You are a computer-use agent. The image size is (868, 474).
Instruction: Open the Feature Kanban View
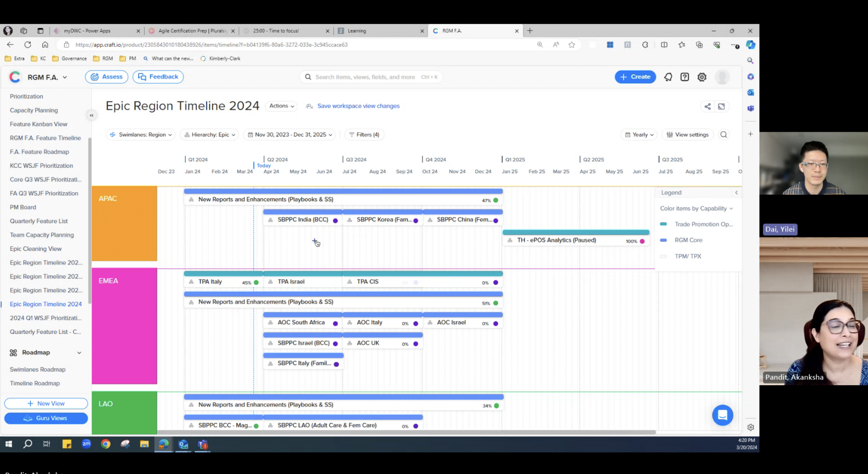tap(38, 124)
